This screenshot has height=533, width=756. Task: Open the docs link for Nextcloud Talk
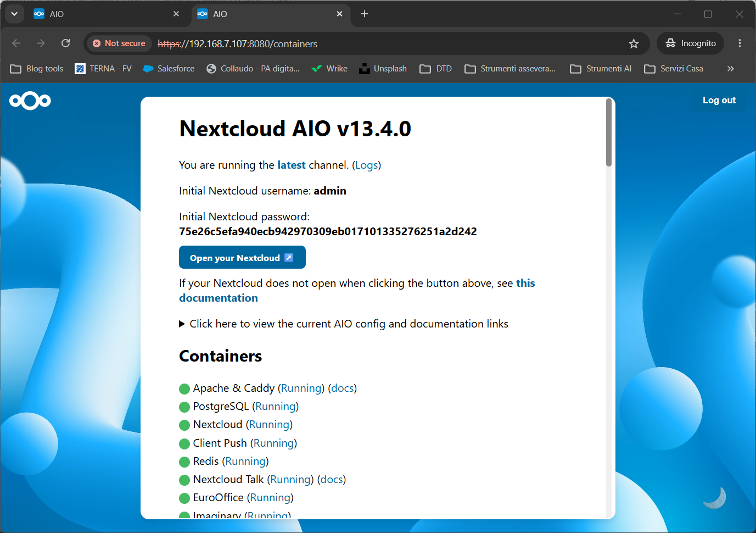tap(332, 479)
